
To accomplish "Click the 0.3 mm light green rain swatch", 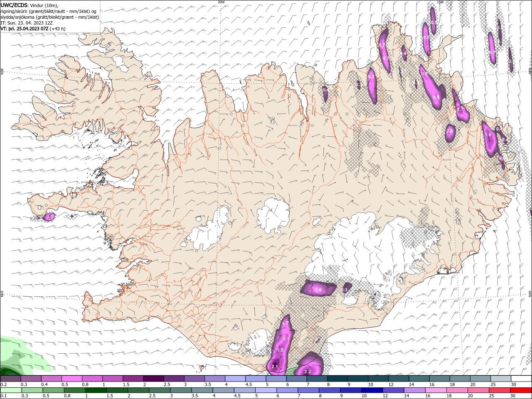I will click(32, 390).
